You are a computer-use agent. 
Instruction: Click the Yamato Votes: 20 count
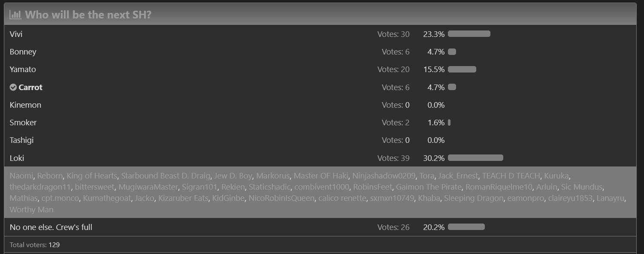click(393, 70)
